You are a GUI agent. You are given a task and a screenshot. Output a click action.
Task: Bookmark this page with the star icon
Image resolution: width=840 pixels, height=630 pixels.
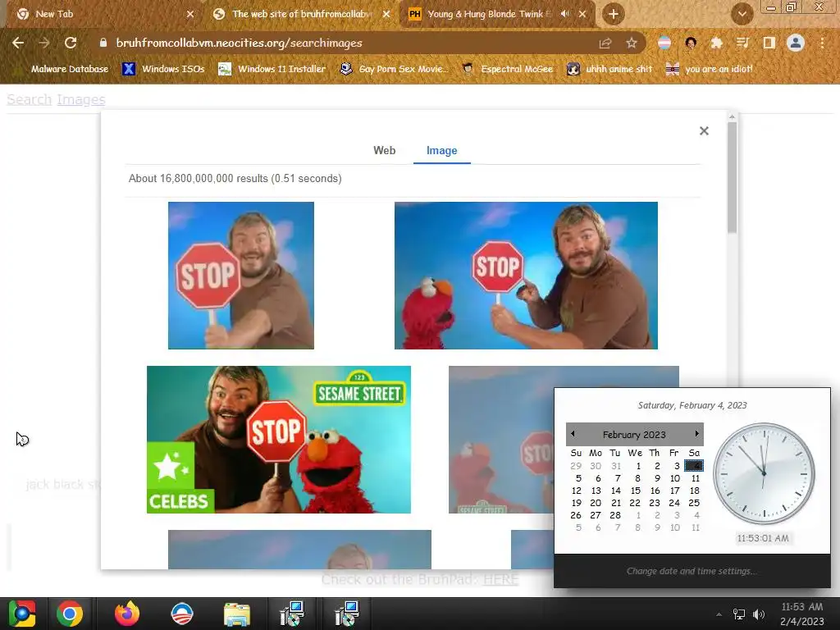click(632, 43)
